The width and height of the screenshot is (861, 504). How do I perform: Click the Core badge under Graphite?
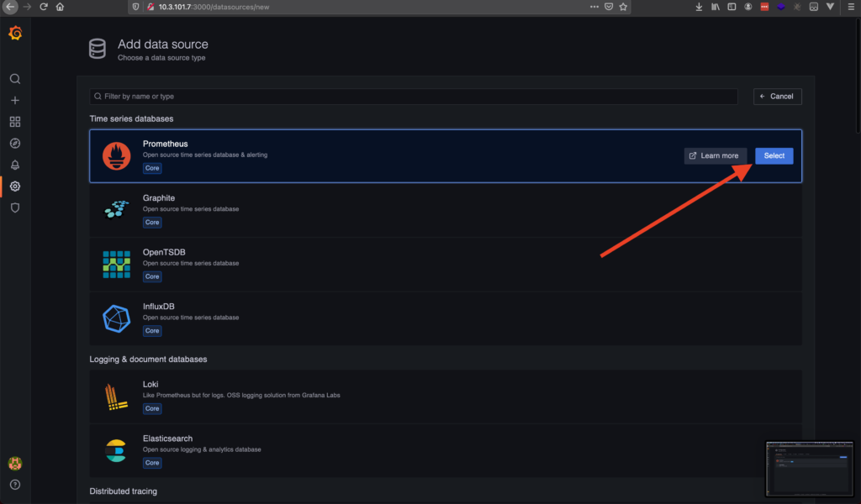(152, 223)
